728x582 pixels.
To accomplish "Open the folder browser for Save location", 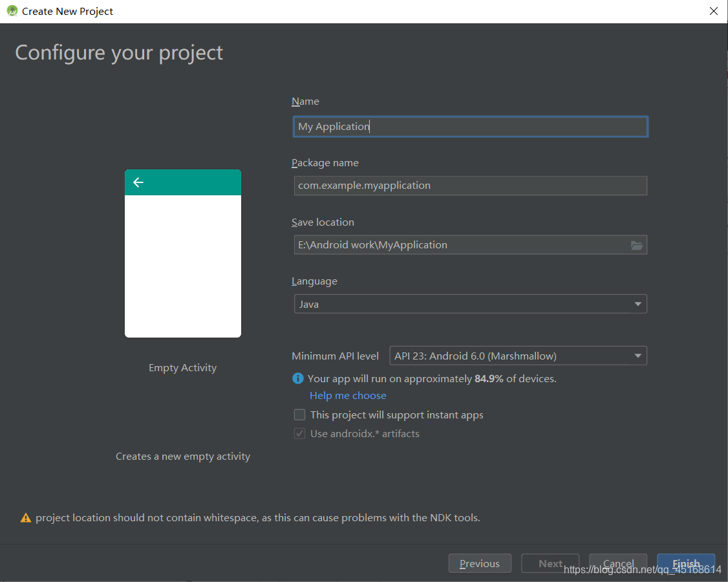I will pyautogui.click(x=637, y=245).
